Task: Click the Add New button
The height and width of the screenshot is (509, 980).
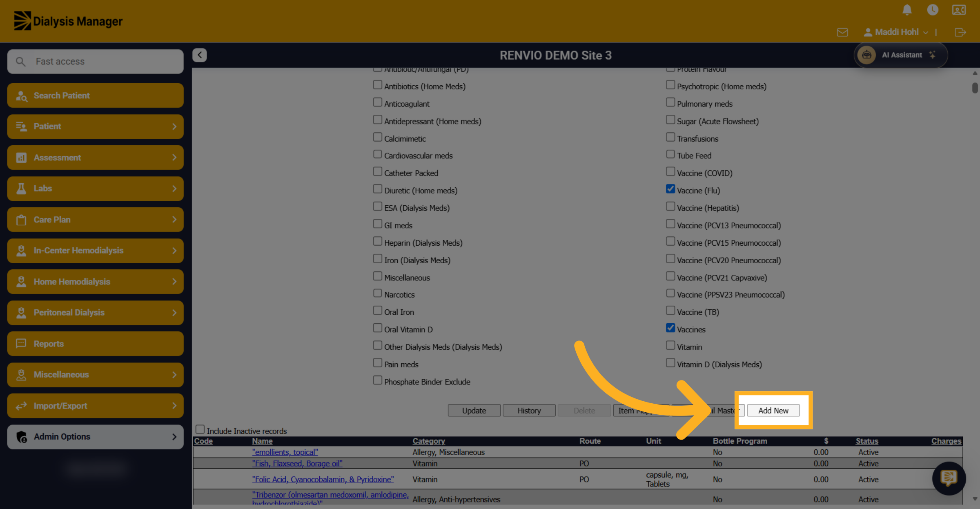Action: tap(773, 411)
